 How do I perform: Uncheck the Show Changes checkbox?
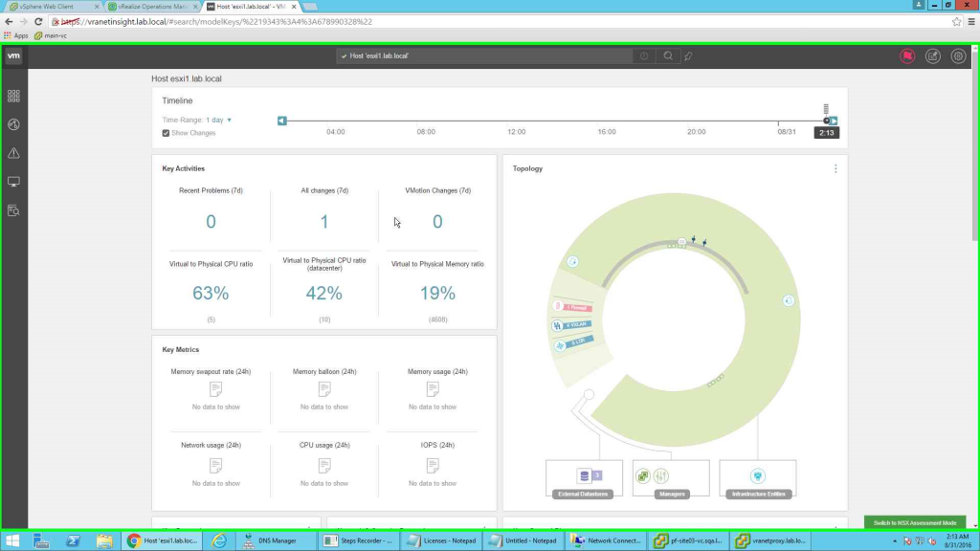pyautogui.click(x=167, y=133)
